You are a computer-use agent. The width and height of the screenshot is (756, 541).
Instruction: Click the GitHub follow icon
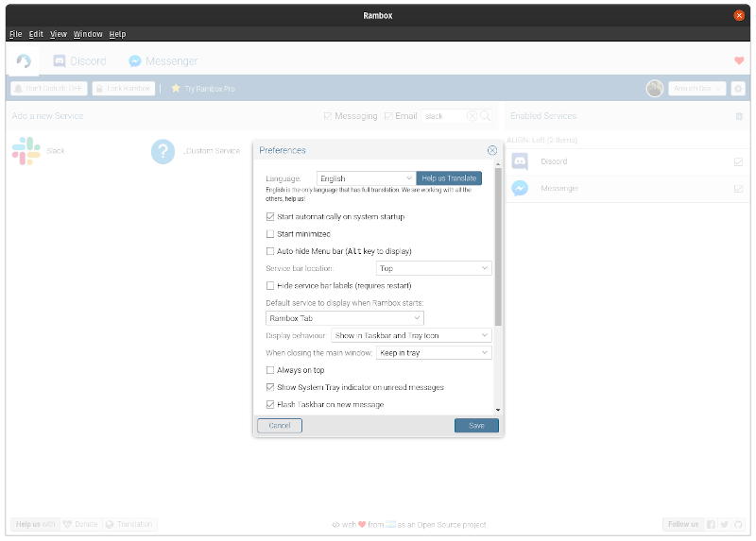click(x=738, y=524)
